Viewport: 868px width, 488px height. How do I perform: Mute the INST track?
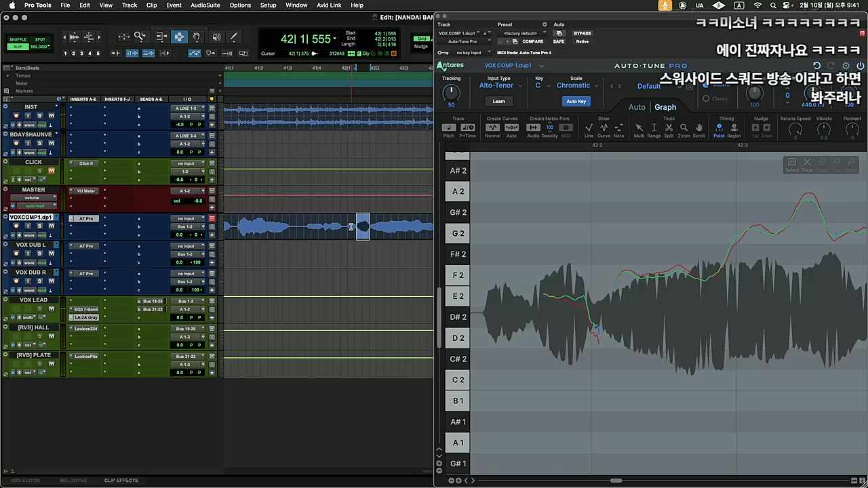[x=51, y=116]
